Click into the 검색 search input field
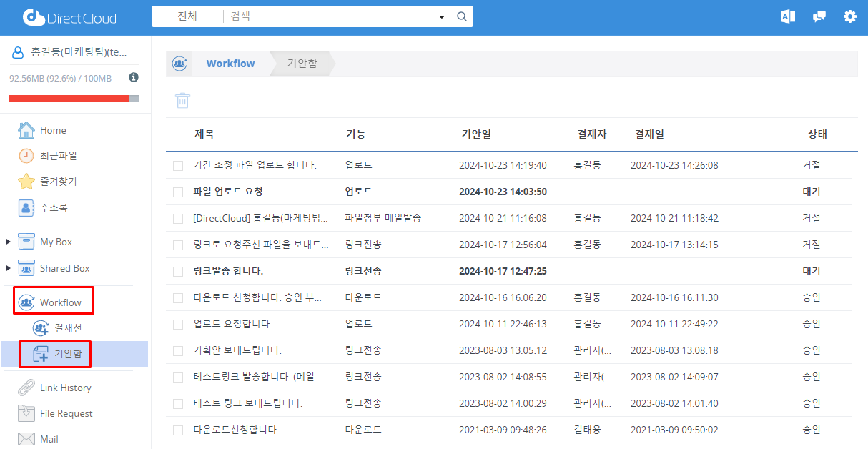868x449 pixels. coord(329,16)
